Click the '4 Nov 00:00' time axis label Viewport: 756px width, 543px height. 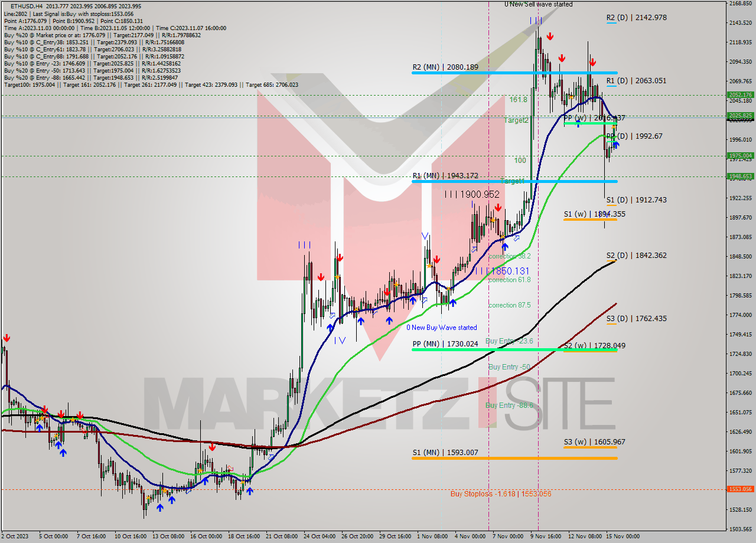pyautogui.click(x=470, y=537)
